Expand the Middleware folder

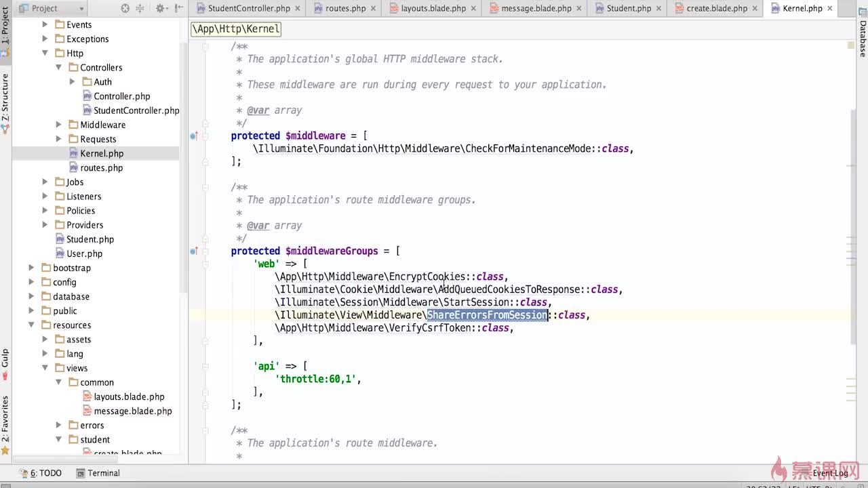point(58,125)
